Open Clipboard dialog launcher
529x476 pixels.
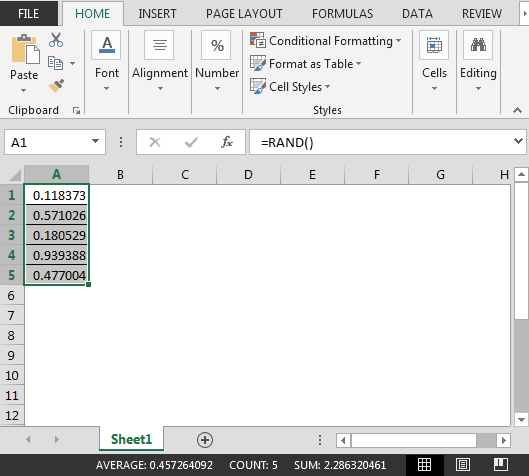pos(77,110)
